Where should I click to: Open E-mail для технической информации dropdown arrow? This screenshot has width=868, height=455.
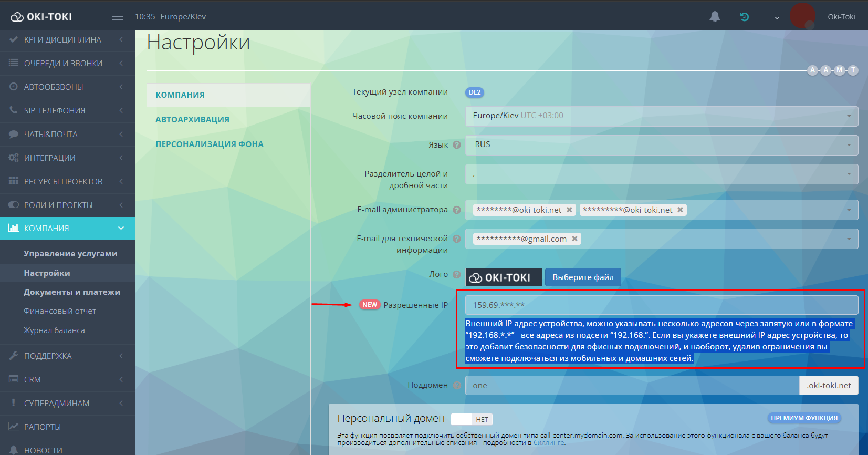click(x=849, y=239)
